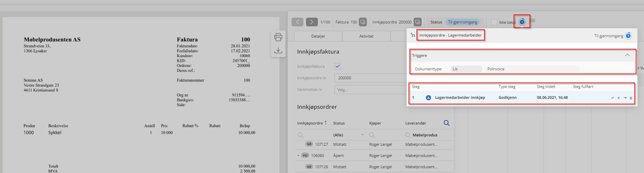Open the Innkjøpsordre 200000 popup icon
The image size is (644, 173).
coord(417,22)
